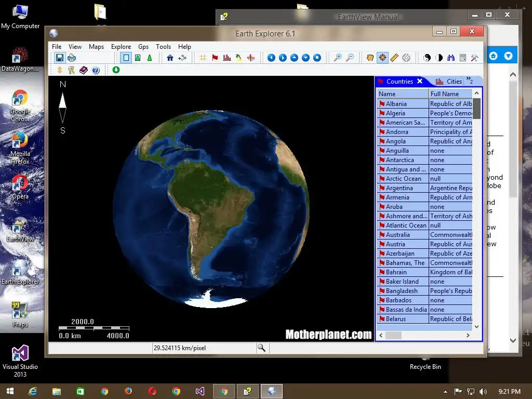
Task: Open the Maps menu
Action: [x=96, y=46]
